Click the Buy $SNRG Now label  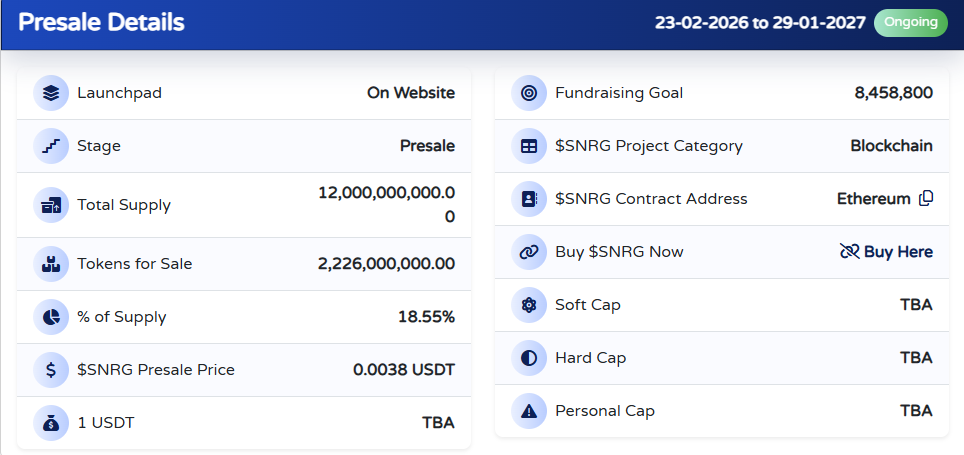pyautogui.click(x=619, y=252)
